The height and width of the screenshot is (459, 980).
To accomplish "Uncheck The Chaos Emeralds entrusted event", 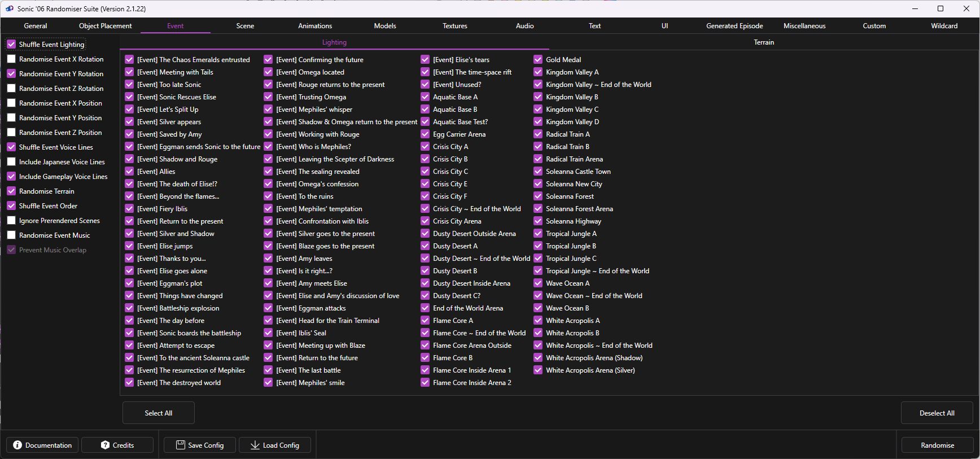I will 129,59.
